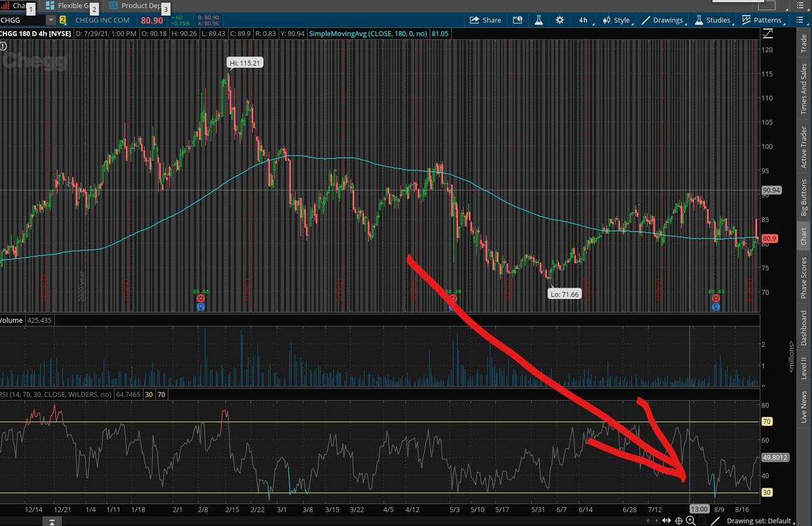
Task: Open the list menu icon at toolbar end
Action: pos(800,20)
